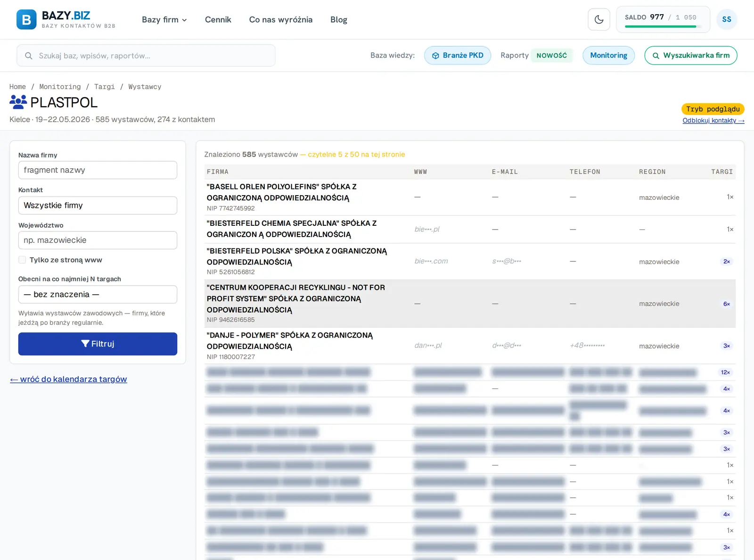Follow wróć do kalendarza targów link
The image size is (754, 560).
[68, 379]
